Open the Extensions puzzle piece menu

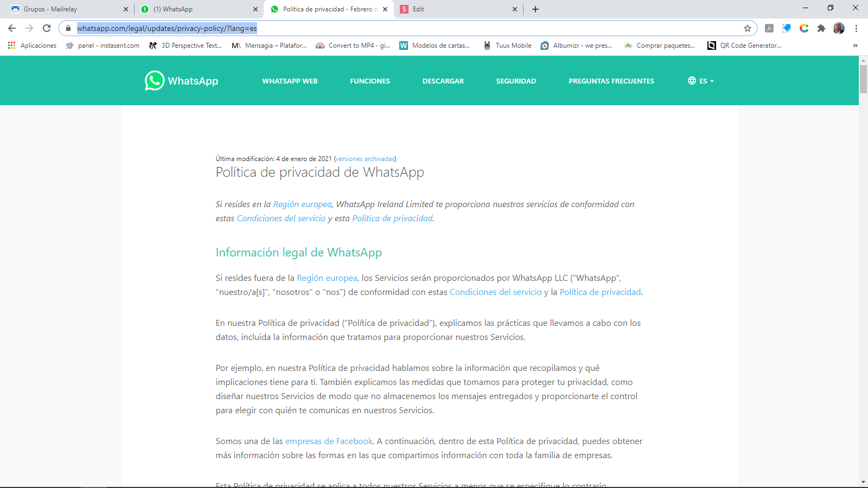[x=821, y=28]
